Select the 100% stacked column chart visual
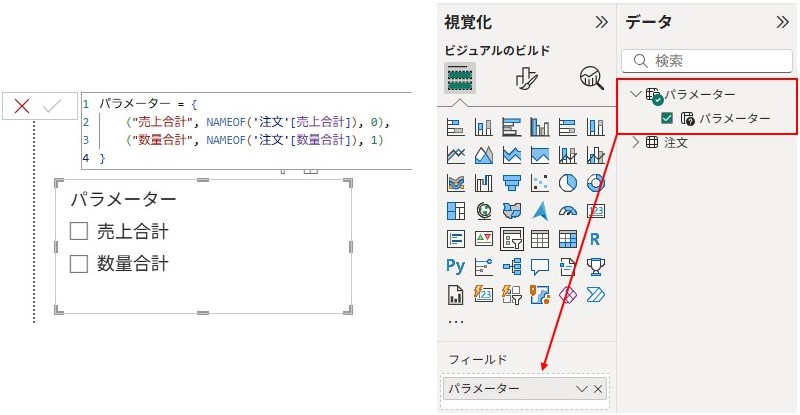800x415 pixels. [596, 127]
